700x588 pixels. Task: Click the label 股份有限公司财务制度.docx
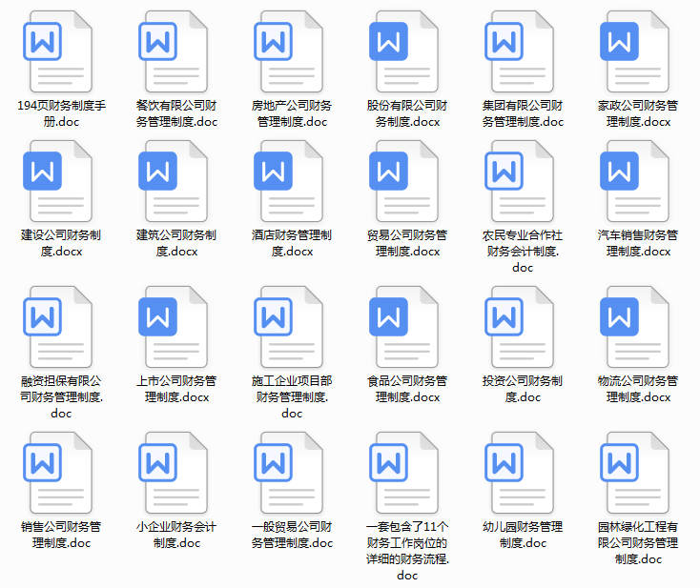[407, 113]
